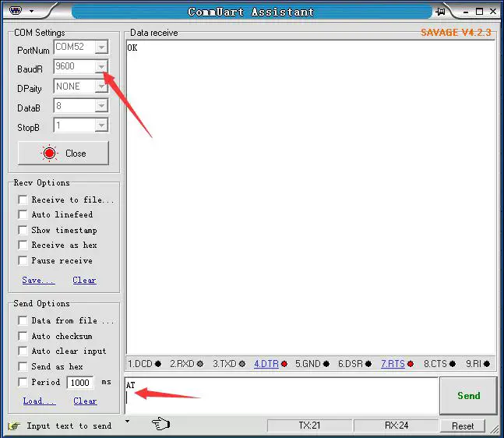Screen dimensions: 504x438
Task: Expand the BaudR 9600 dropdown
Action: click(x=101, y=66)
